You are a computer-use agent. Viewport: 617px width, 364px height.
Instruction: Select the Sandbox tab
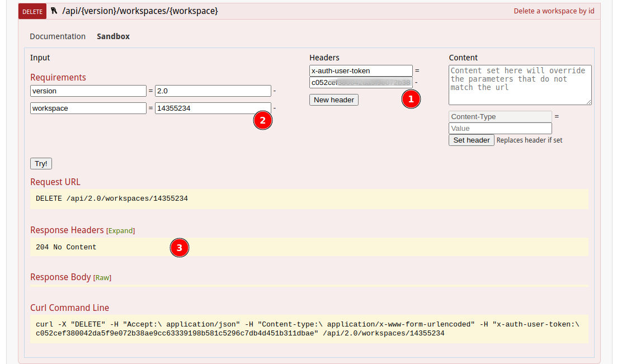coord(114,36)
